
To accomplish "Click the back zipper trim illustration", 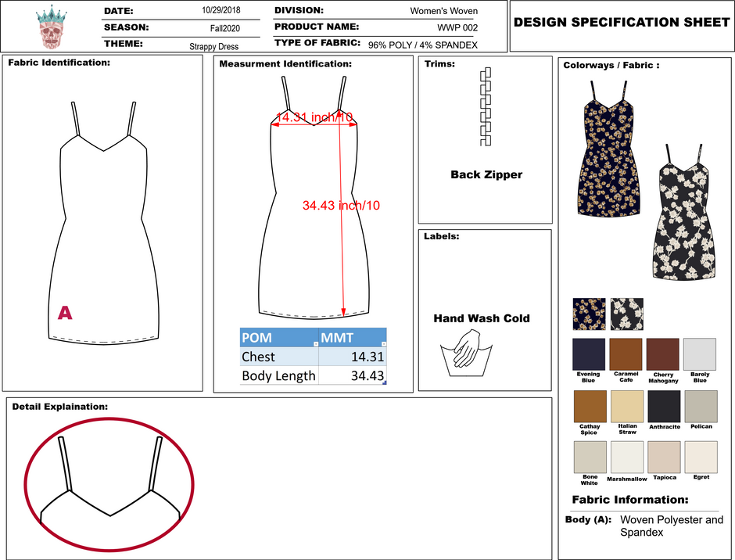I will click(x=486, y=106).
